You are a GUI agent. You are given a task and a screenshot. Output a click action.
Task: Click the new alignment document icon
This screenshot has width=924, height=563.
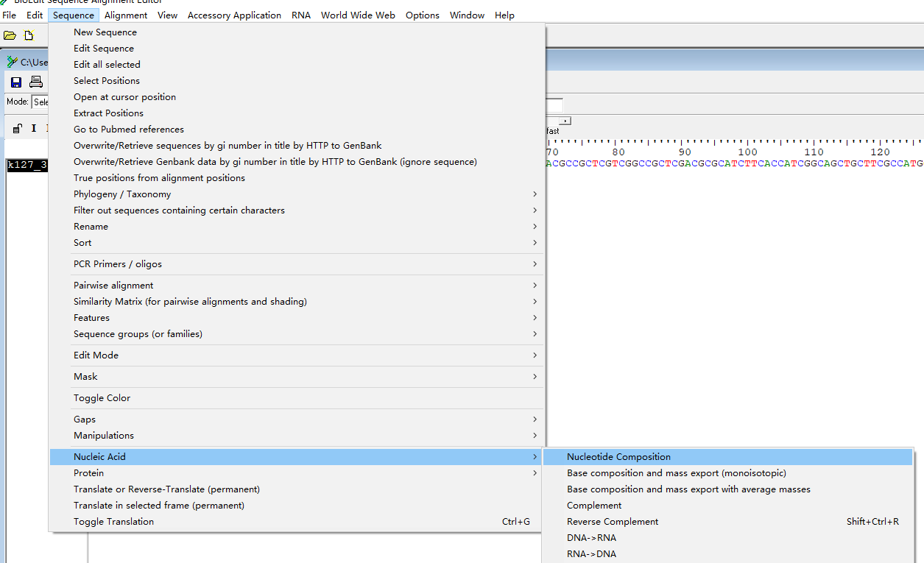pyautogui.click(x=29, y=35)
